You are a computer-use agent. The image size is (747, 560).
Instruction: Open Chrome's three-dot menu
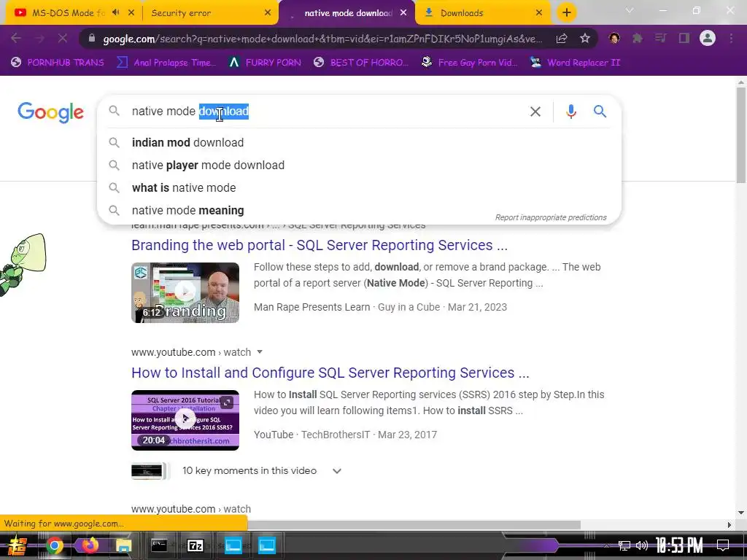point(731,39)
